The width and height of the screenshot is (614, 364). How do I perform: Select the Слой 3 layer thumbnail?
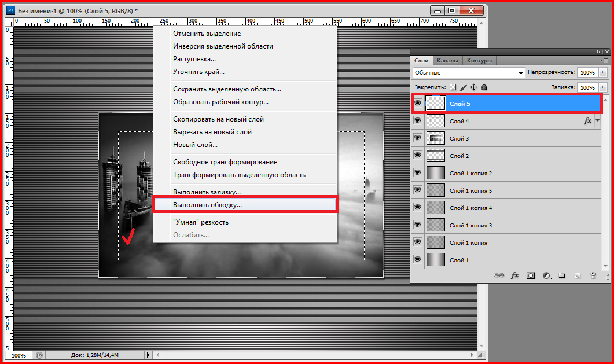pos(435,138)
